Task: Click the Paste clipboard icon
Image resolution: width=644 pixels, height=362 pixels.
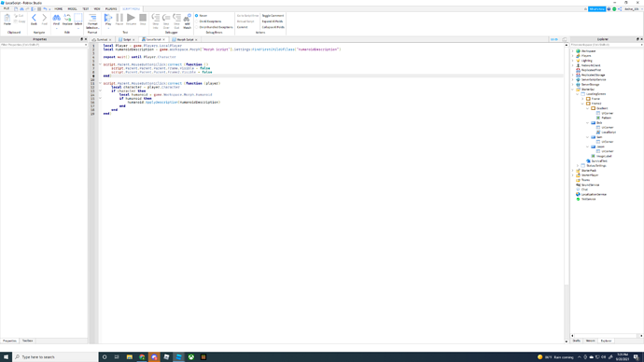Action: click(x=7, y=19)
